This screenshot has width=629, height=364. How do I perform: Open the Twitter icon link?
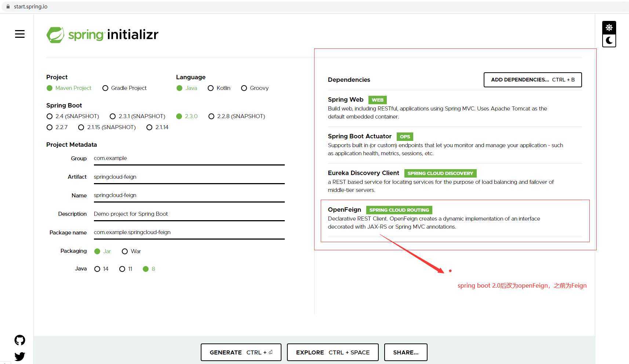tap(20, 356)
